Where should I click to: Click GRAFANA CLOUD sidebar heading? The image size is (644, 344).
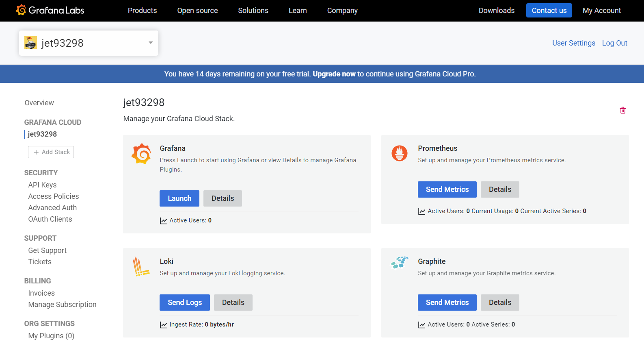(x=53, y=122)
